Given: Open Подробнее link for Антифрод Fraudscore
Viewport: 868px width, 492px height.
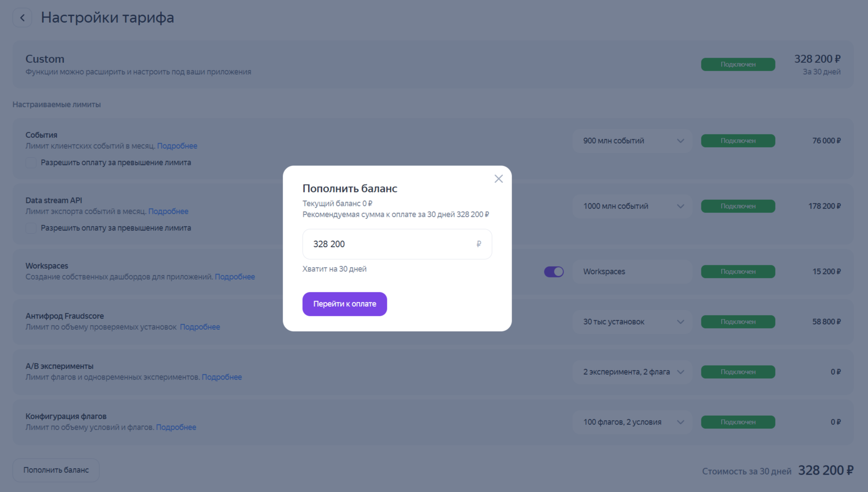Looking at the screenshot, I should pyautogui.click(x=200, y=327).
